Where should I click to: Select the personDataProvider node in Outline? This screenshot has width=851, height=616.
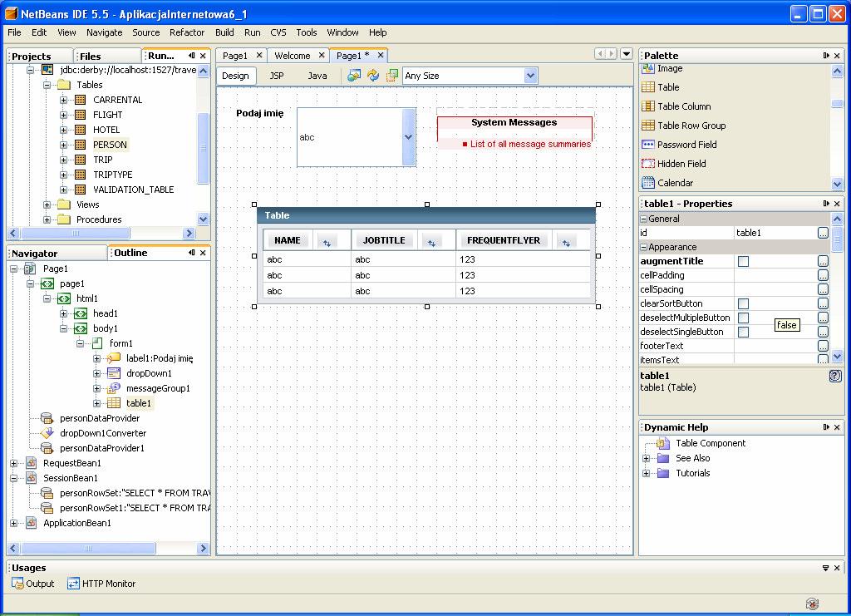[x=100, y=418]
